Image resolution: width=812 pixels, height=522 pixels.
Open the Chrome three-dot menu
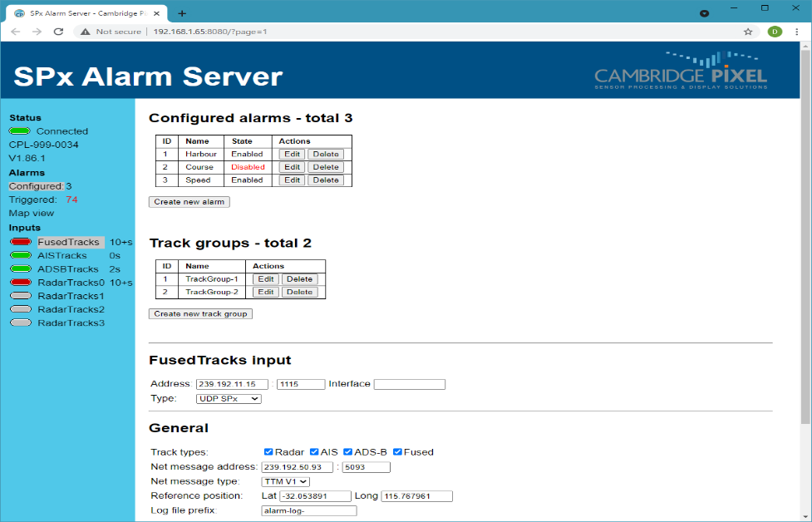[796, 32]
